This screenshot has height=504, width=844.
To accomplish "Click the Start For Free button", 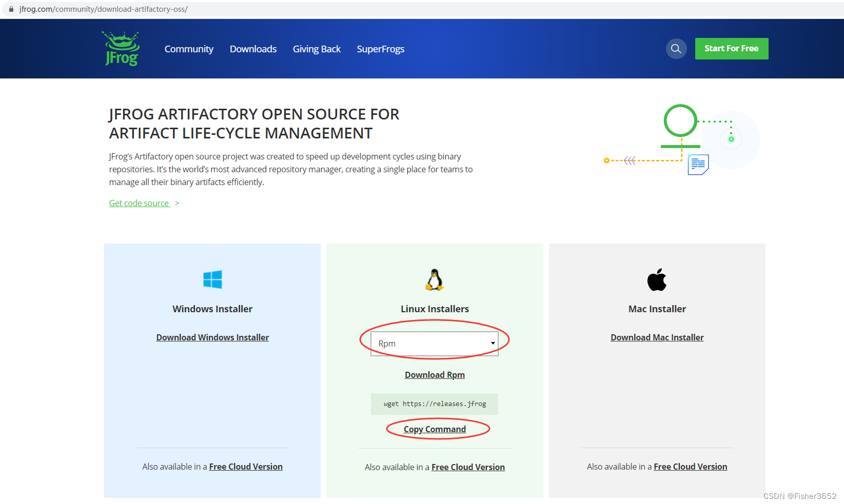I will pos(732,49).
